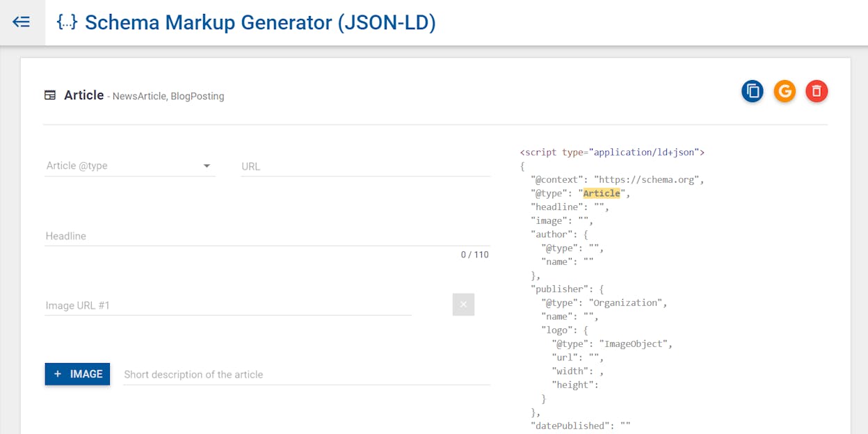This screenshot has width=868, height=434.
Task: Click the URL input field
Action: pos(365,166)
